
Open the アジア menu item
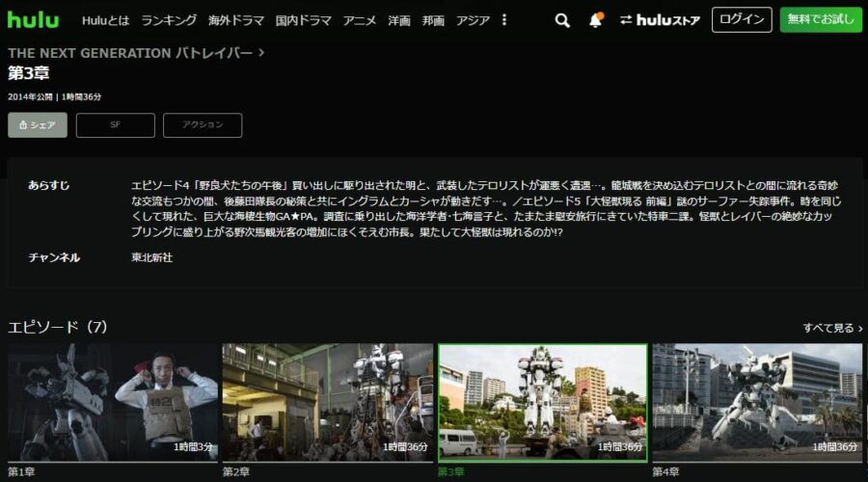473,20
